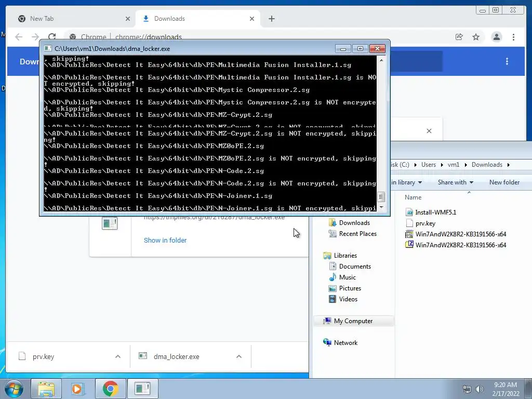Expand breadcrumb arrow after vm1
This screenshot has width=532, height=399.
click(465, 165)
